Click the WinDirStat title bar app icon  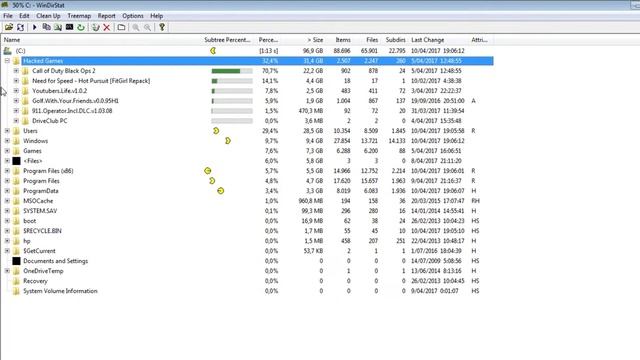(x=5, y=5)
